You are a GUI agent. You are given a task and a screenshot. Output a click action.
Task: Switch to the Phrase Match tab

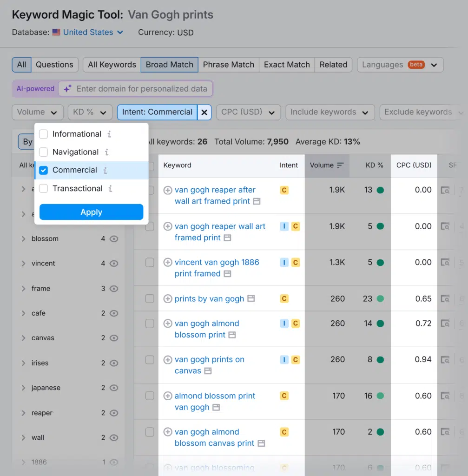point(228,65)
